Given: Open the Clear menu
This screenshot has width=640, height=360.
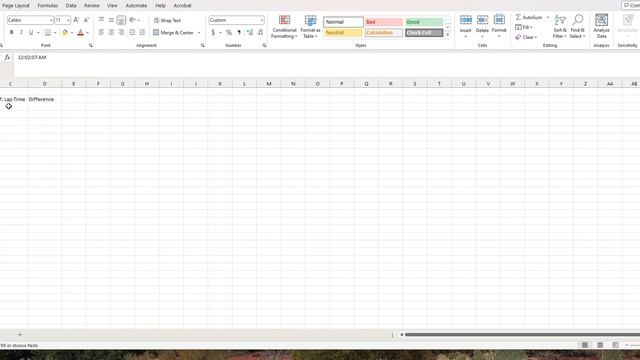Looking at the screenshot, I should [x=526, y=37].
